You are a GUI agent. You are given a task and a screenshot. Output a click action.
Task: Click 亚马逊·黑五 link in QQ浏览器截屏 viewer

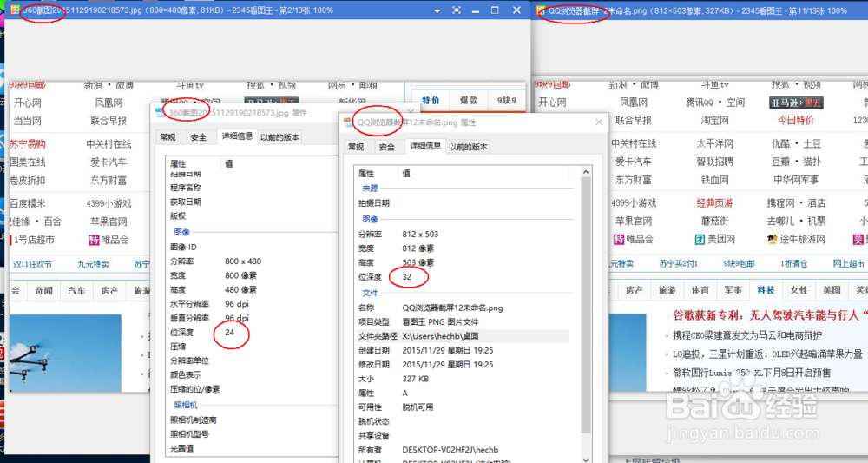pyautogui.click(x=796, y=103)
